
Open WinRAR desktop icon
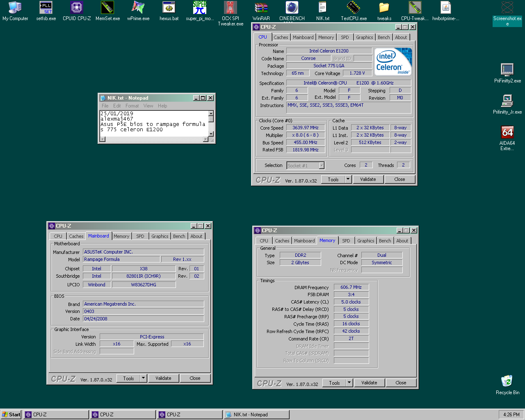261,11
